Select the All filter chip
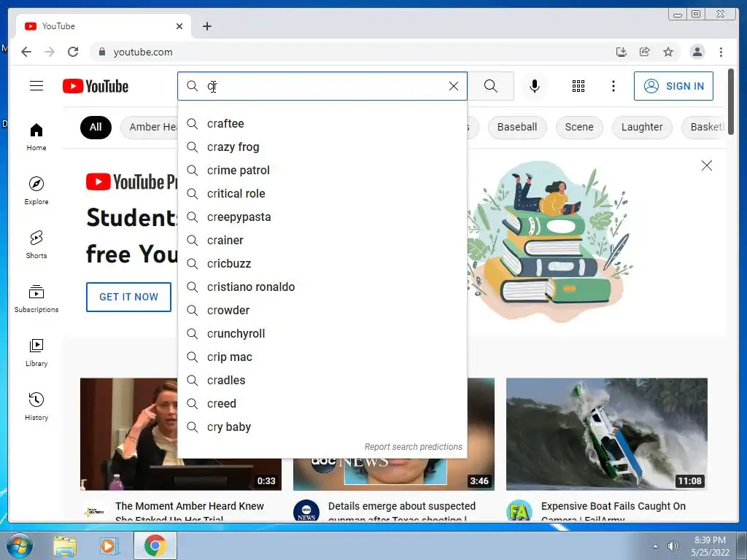The image size is (747, 560). (x=96, y=127)
